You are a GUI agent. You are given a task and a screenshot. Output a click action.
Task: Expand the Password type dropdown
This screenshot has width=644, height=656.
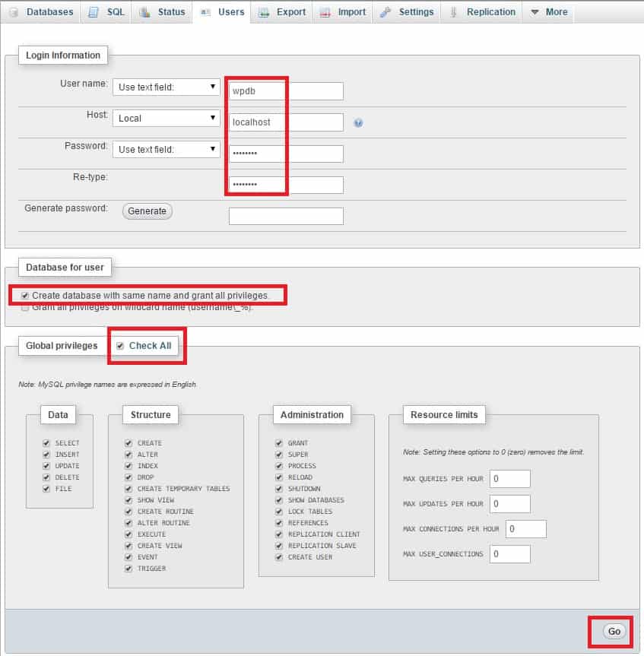click(x=167, y=150)
